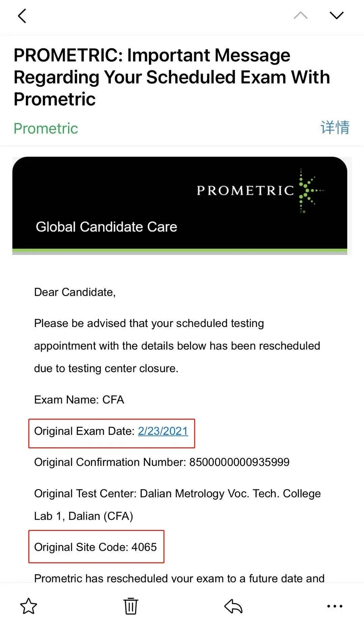Go to previous email with up chevron
Image resolution: width=364 pixels, height=626 pixels.
pos(301,15)
